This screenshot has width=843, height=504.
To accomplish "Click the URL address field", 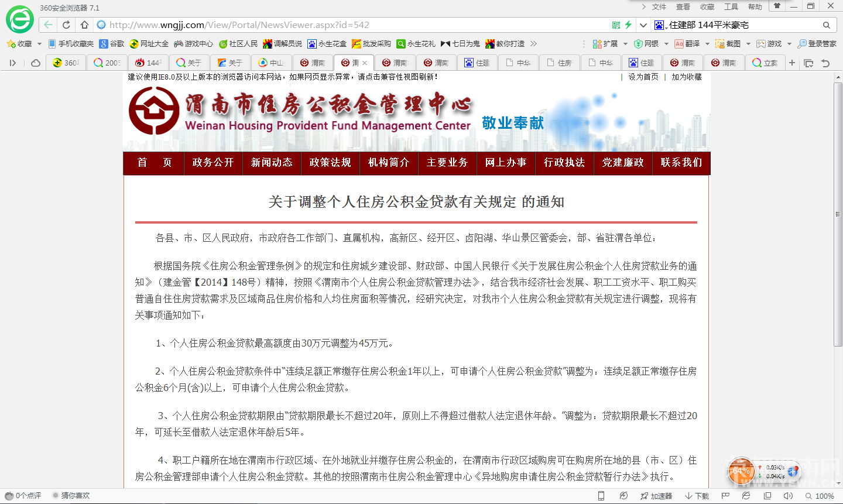I will click(351, 25).
